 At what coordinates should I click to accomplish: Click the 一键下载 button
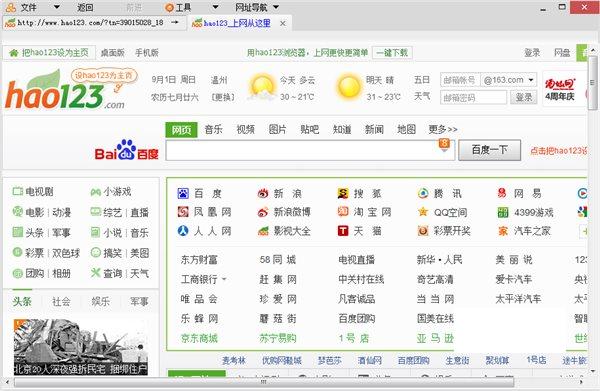click(392, 52)
